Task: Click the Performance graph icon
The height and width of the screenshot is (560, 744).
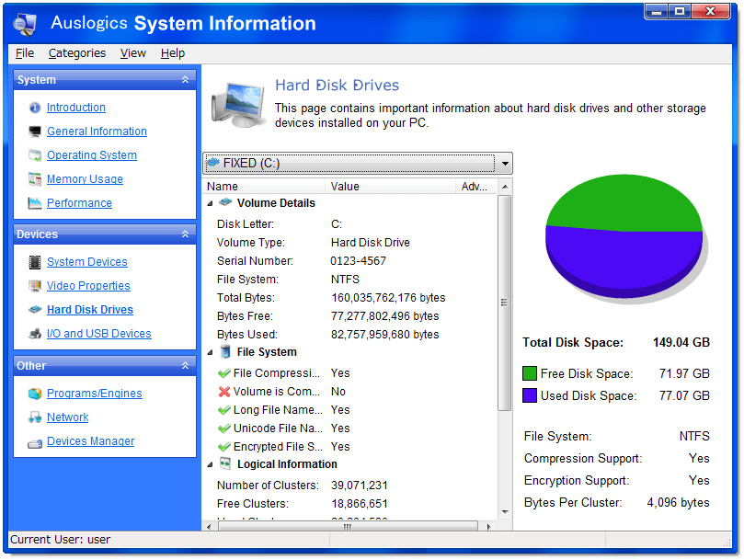Action: (35, 203)
